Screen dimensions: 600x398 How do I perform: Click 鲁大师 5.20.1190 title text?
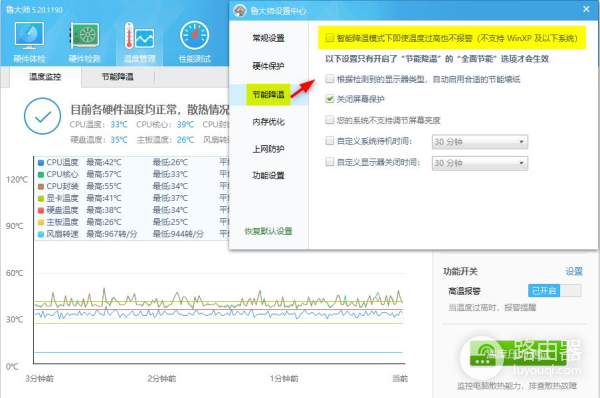click(34, 10)
